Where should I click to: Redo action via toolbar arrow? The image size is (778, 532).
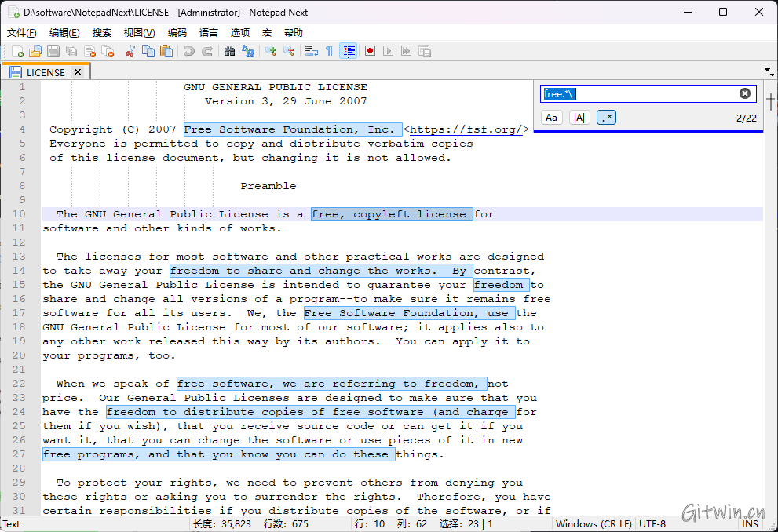(x=207, y=51)
